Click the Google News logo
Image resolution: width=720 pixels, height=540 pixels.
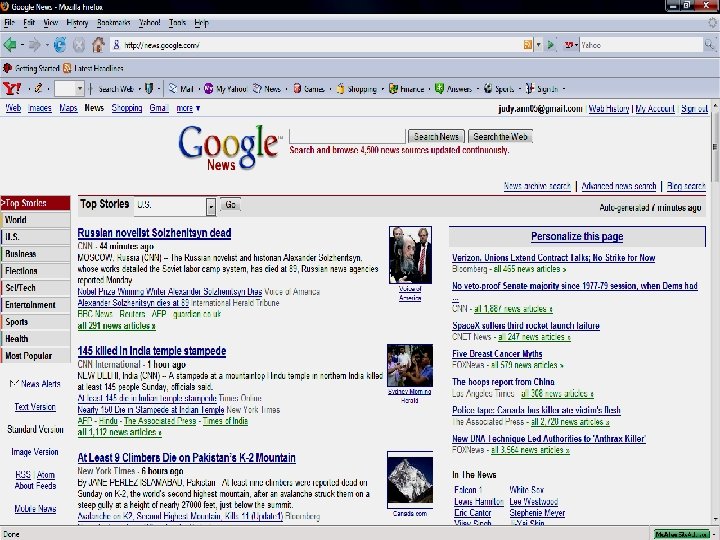click(229, 148)
